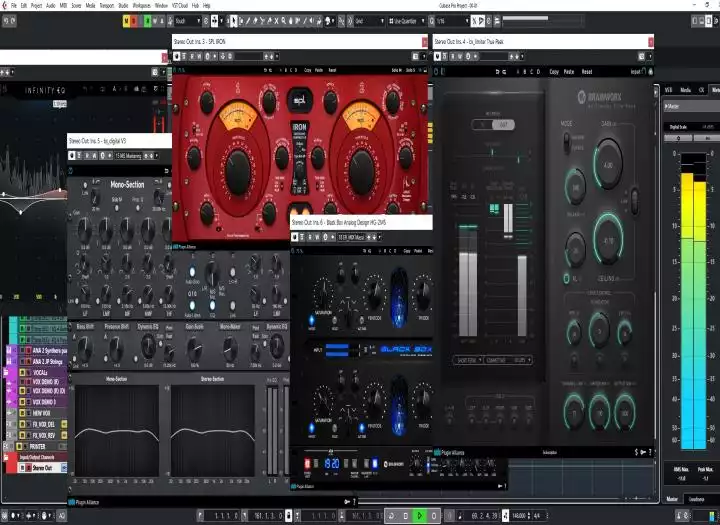The width and height of the screenshot is (720, 525).
Task: Click the Input/Output Channels folder icon
Action: (x=6, y=457)
